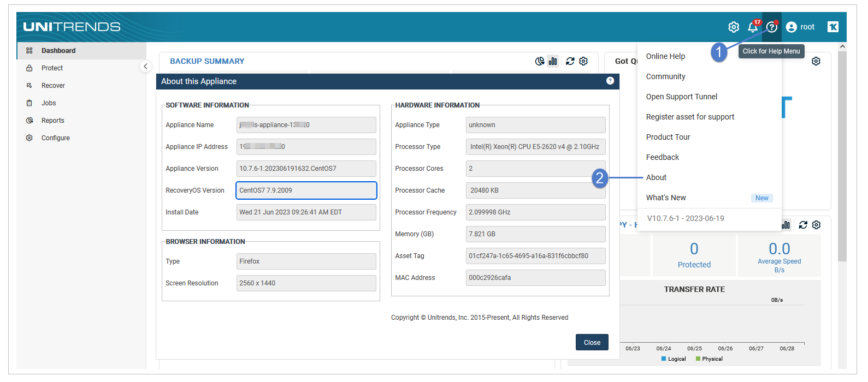868x382 pixels.
Task: Click Screen Resolution field 2560 x 1440
Action: [x=306, y=283]
